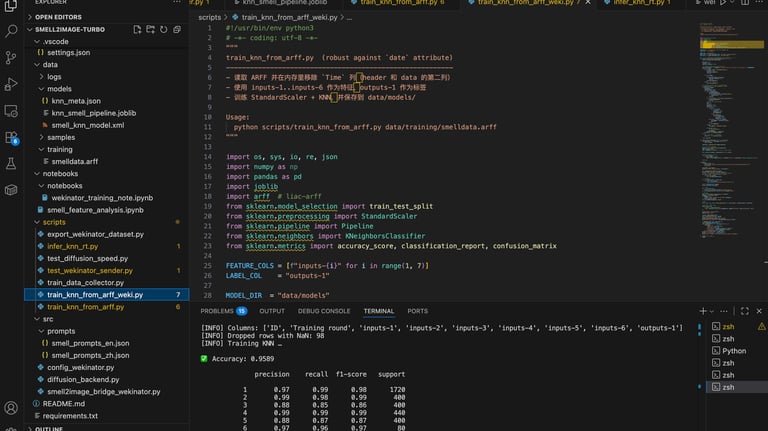Open the cube-shaped view in the activity bar
This screenshot has height=431, width=768.
coord(11,190)
